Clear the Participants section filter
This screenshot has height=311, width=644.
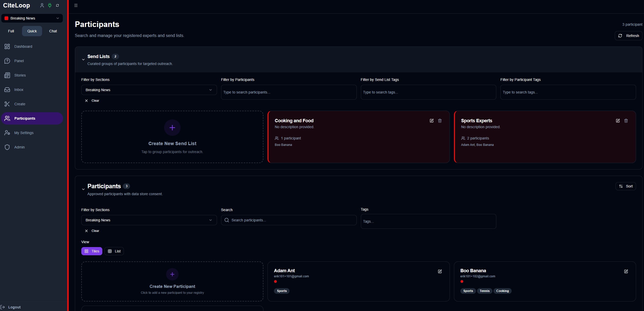92,231
